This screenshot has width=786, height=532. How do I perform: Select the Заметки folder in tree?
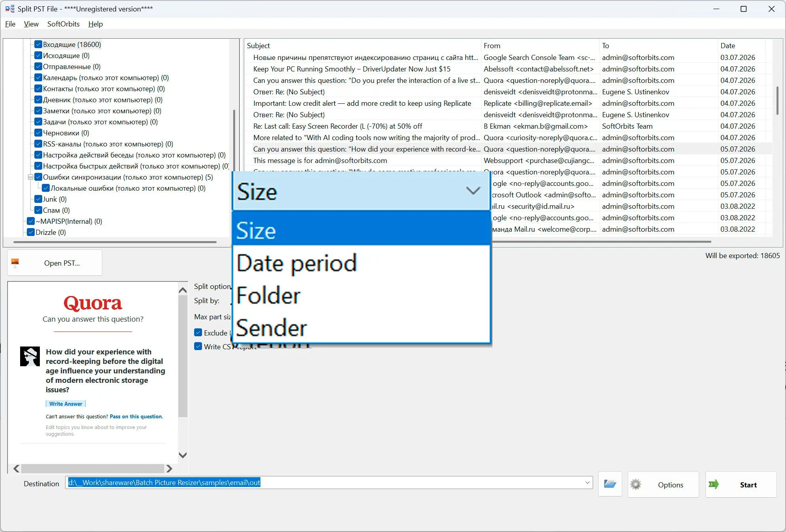(x=102, y=111)
